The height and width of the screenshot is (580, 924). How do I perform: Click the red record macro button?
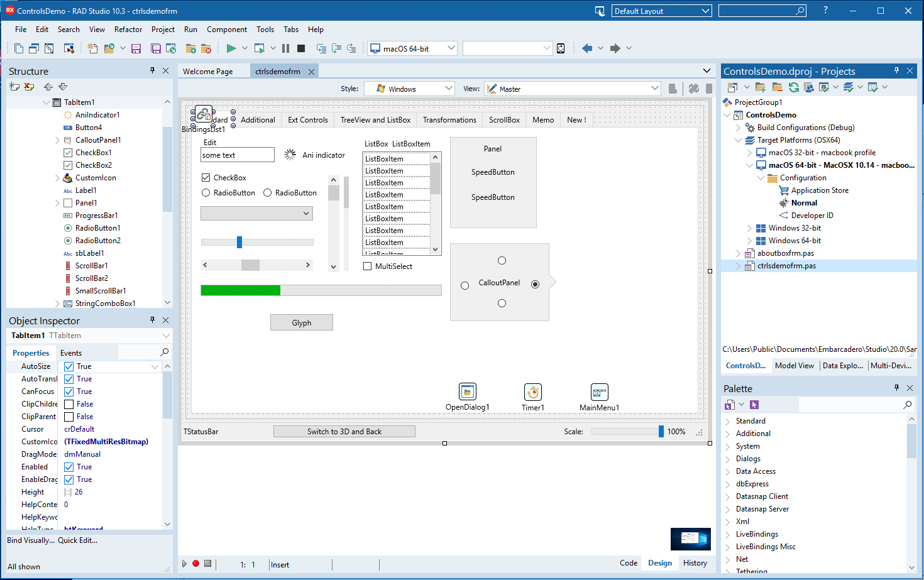click(196, 564)
